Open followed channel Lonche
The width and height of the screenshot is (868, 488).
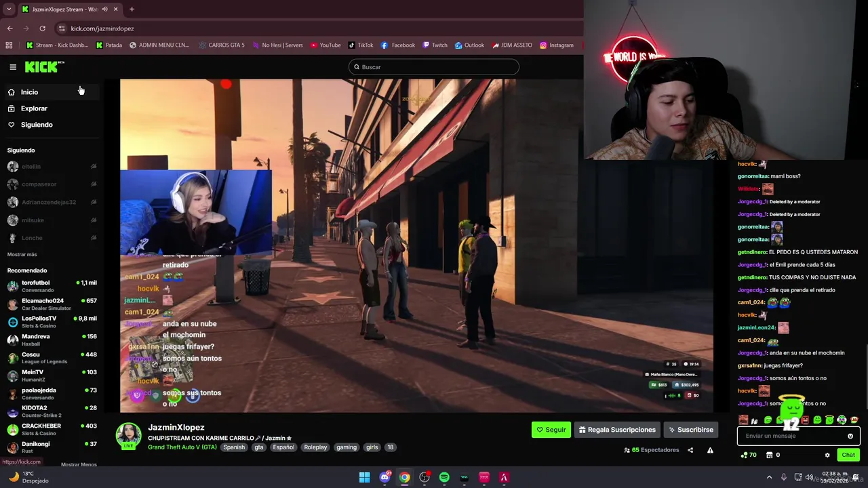coord(52,238)
